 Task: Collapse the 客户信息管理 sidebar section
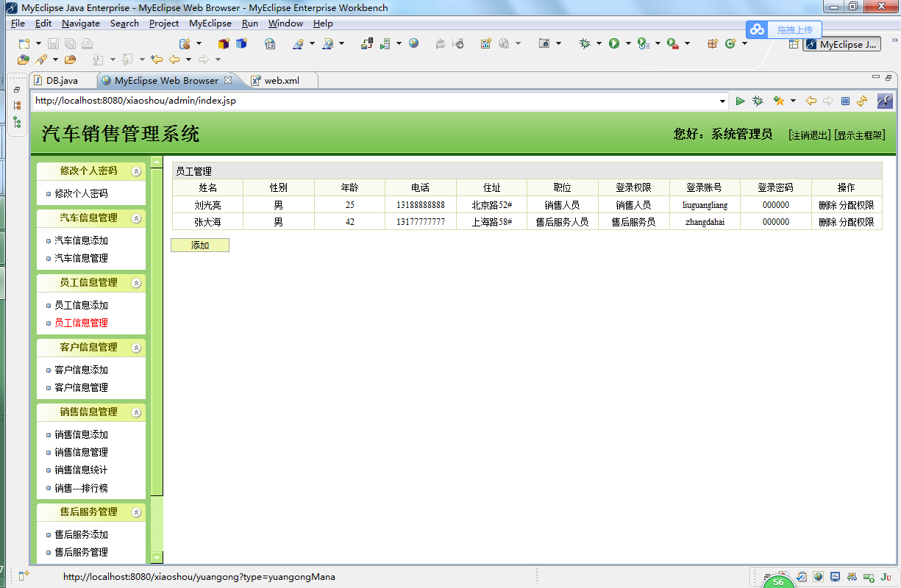point(136,348)
